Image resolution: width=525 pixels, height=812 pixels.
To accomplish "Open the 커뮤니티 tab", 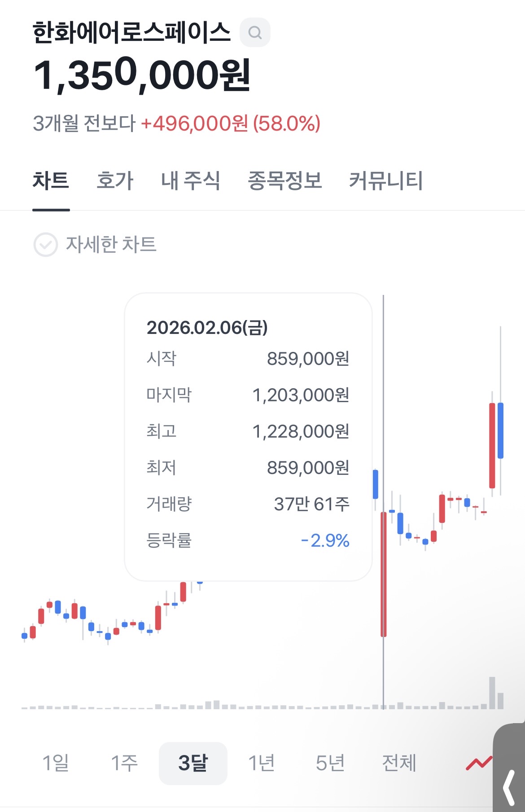I will tap(386, 181).
